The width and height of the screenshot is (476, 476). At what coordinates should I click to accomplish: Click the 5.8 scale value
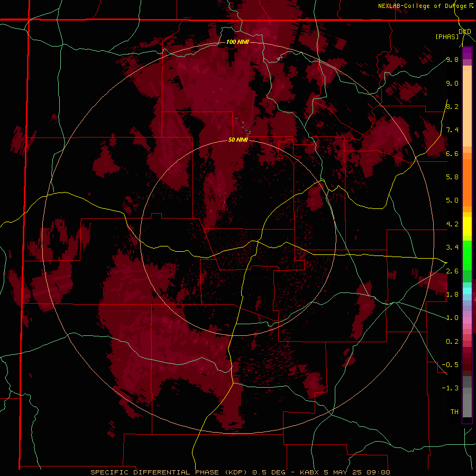[452, 177]
